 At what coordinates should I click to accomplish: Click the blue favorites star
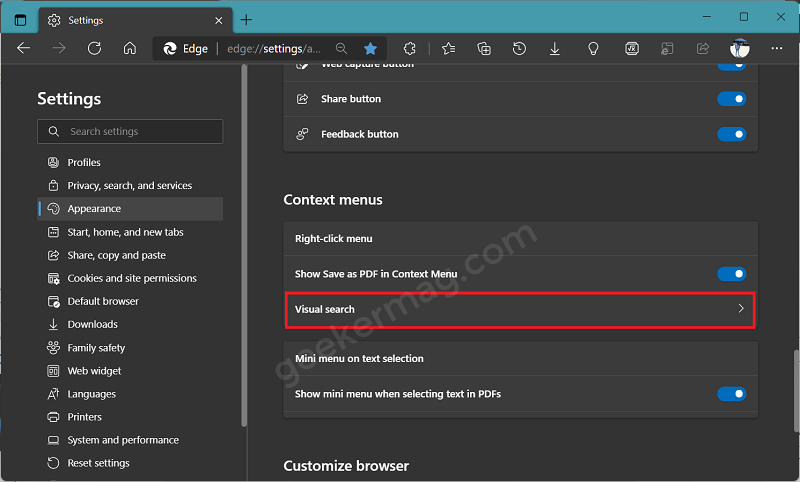click(x=370, y=48)
